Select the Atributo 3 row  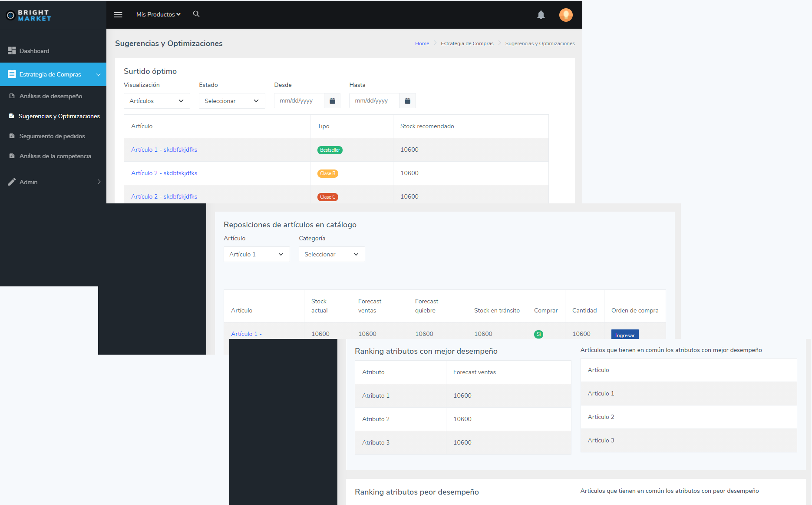463,442
